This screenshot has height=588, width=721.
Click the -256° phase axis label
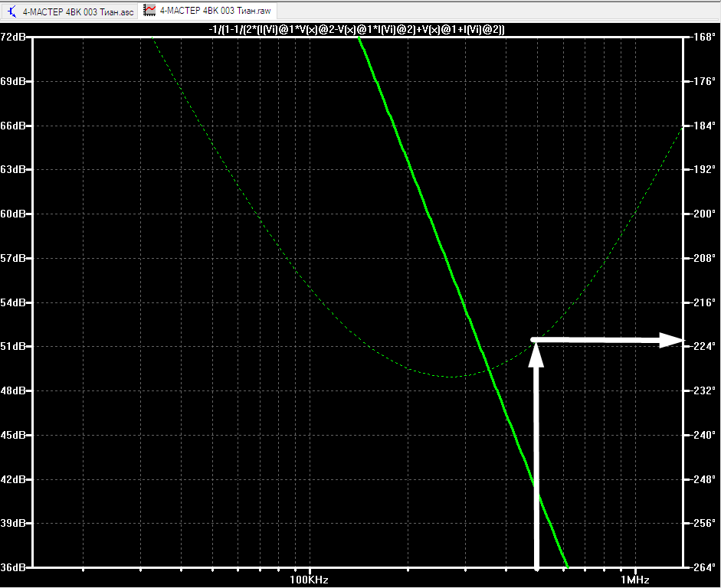(703, 523)
